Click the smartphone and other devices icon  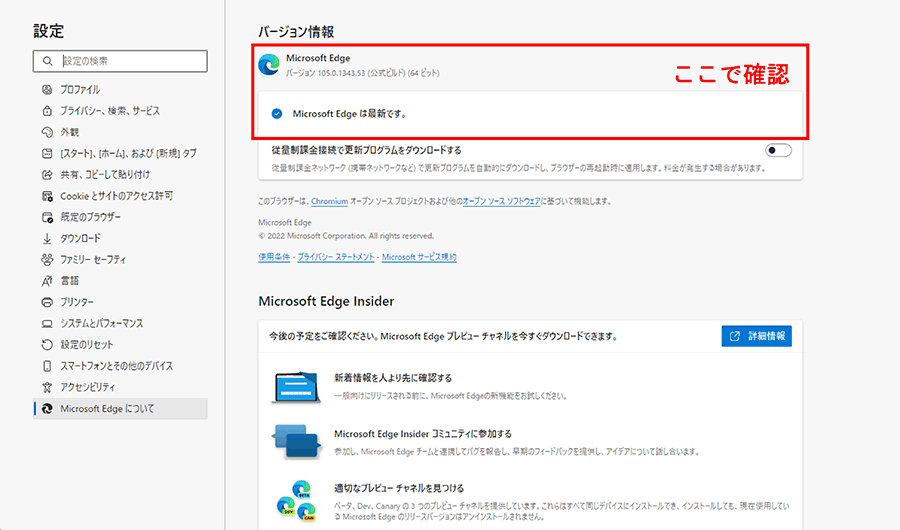coord(47,366)
